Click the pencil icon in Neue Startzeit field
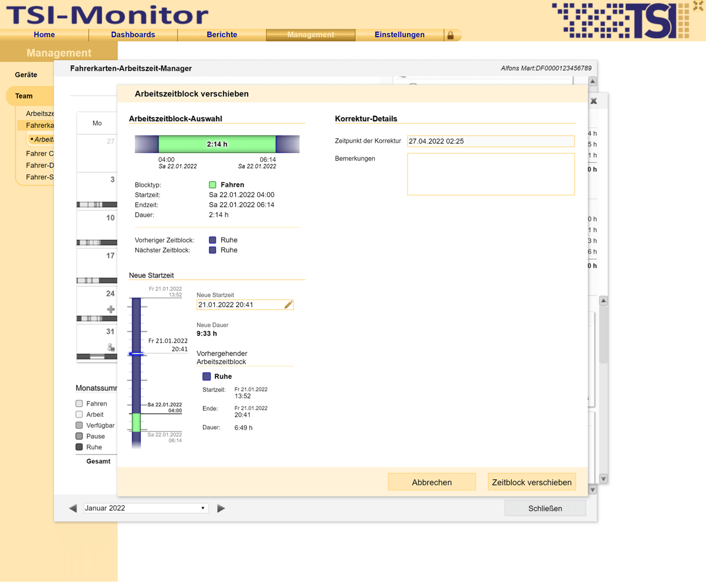706x588 pixels. (288, 305)
